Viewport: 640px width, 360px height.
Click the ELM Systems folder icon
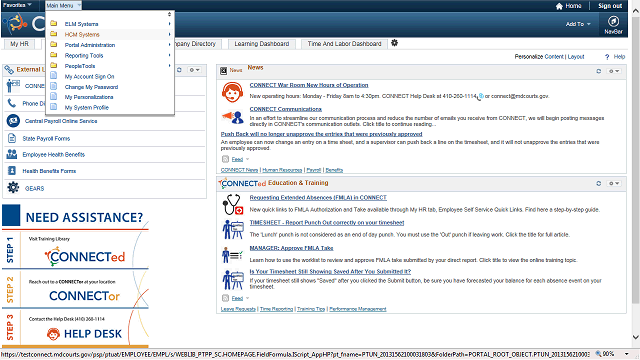click(53, 24)
